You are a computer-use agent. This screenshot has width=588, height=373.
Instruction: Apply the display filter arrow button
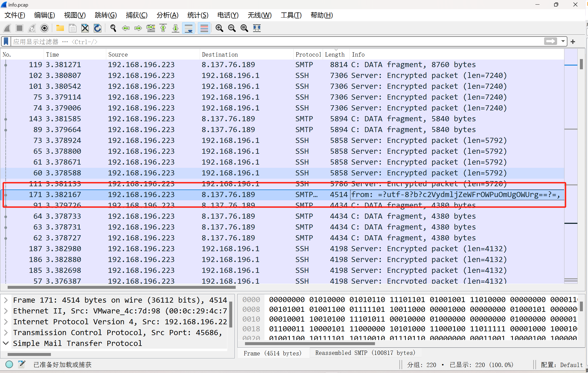(x=550, y=41)
